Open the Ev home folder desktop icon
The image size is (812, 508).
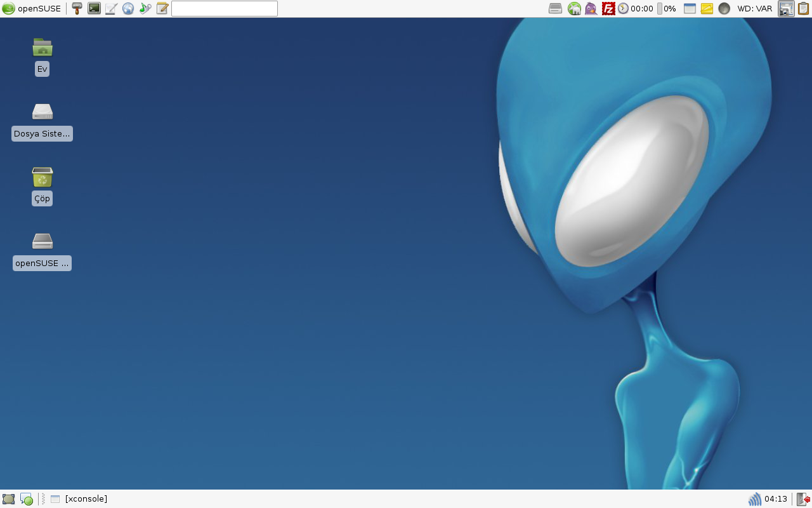tap(42, 56)
